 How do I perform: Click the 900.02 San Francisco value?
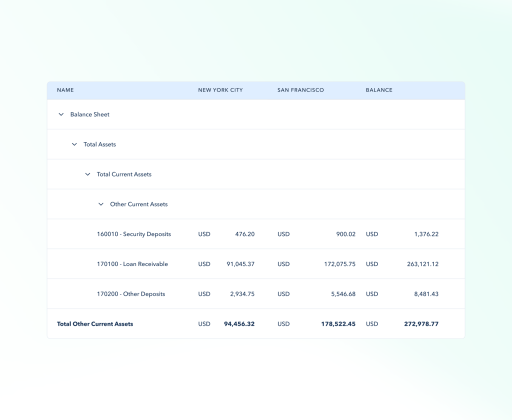tap(346, 234)
